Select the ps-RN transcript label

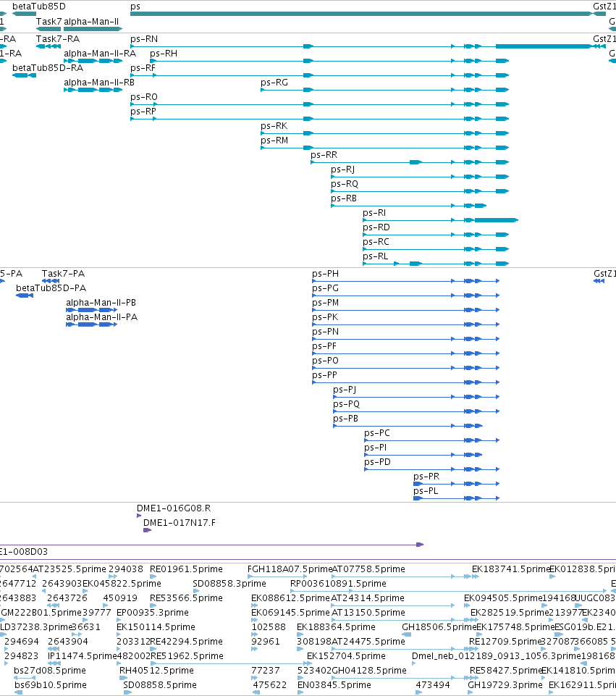144,39
